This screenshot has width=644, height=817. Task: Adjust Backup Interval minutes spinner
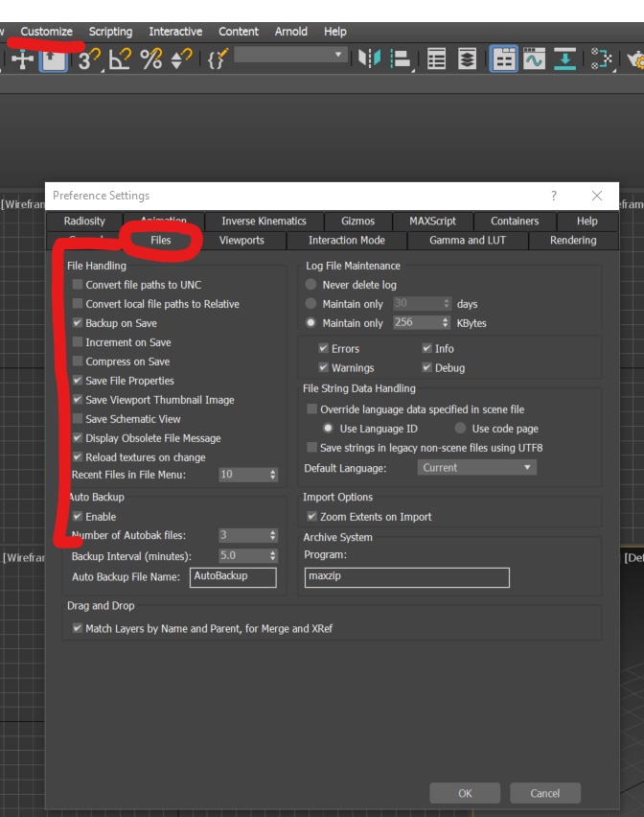click(x=273, y=556)
